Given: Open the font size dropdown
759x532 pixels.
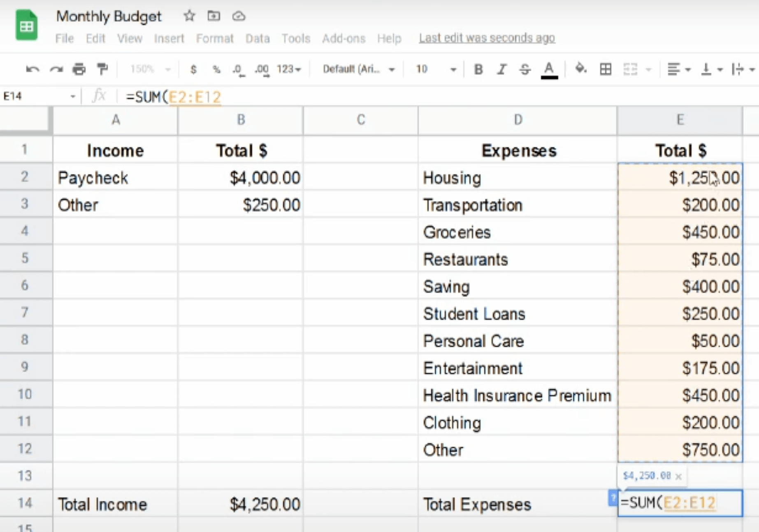Looking at the screenshot, I should pos(436,69).
